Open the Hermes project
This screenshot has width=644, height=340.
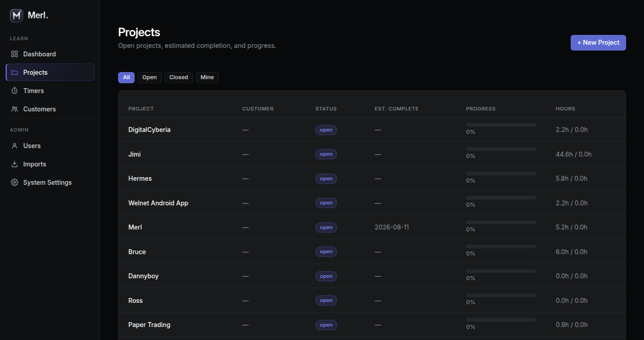140,178
